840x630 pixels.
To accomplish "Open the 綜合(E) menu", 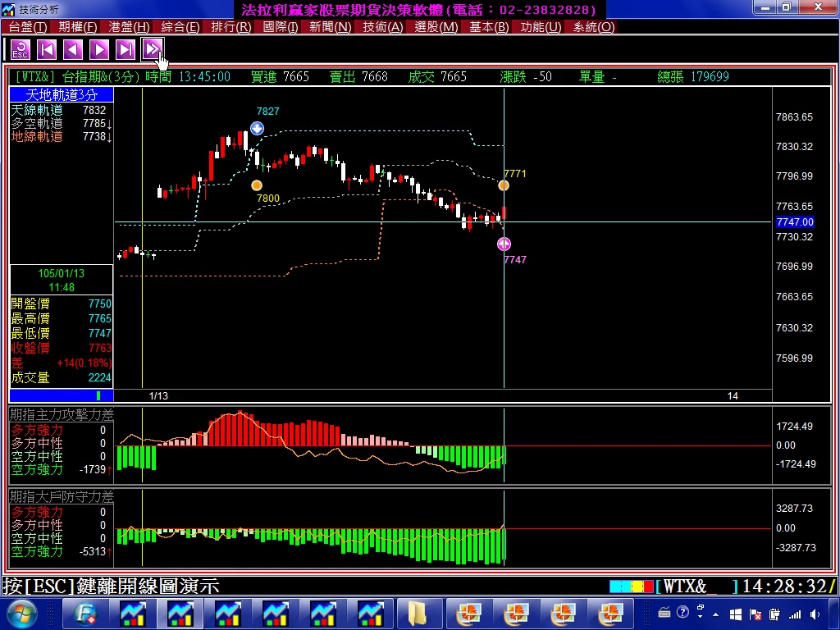I will [x=180, y=27].
